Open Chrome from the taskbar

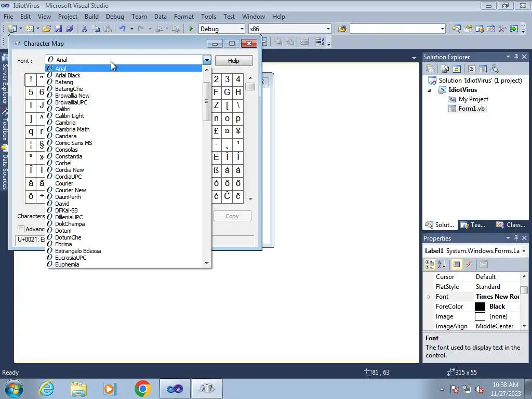pyautogui.click(x=142, y=389)
